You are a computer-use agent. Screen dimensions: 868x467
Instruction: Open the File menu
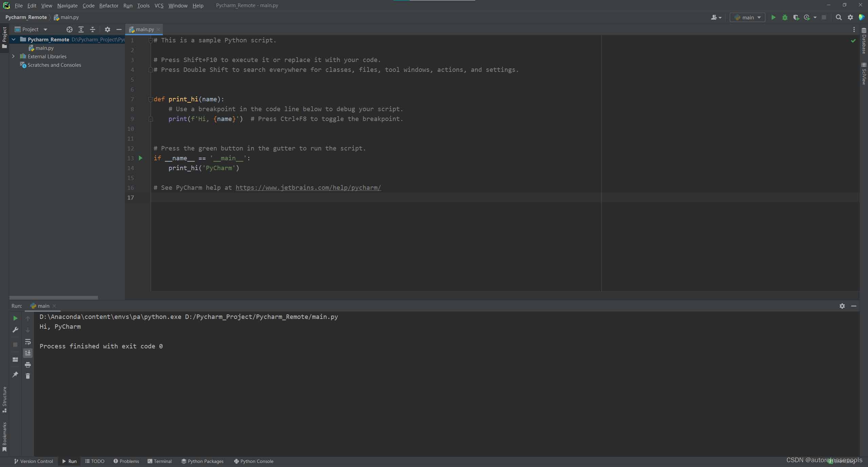(19, 5)
